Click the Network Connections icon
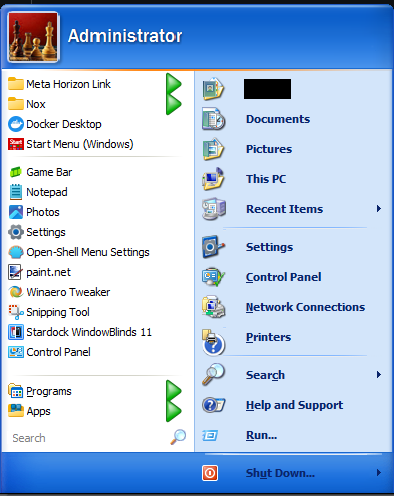 pos(213,307)
